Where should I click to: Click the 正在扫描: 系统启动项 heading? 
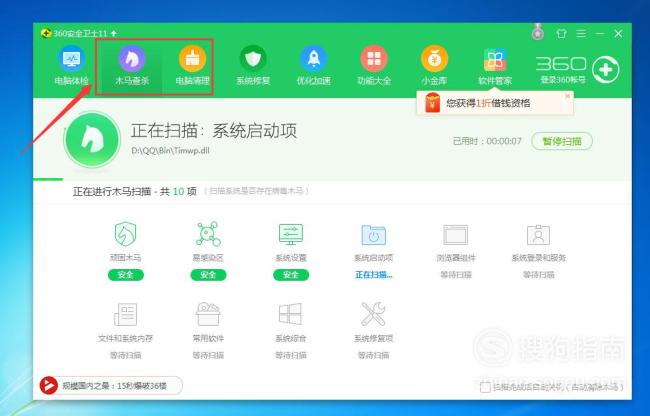tap(214, 131)
